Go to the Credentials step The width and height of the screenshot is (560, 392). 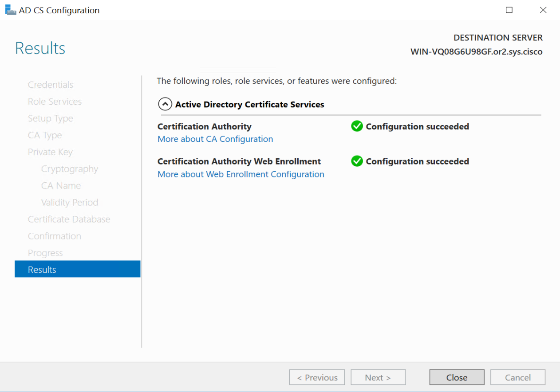click(51, 85)
